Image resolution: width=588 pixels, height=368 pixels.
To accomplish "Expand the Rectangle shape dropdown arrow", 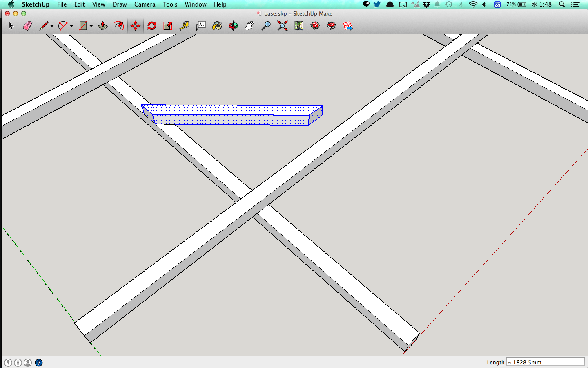I will click(91, 26).
